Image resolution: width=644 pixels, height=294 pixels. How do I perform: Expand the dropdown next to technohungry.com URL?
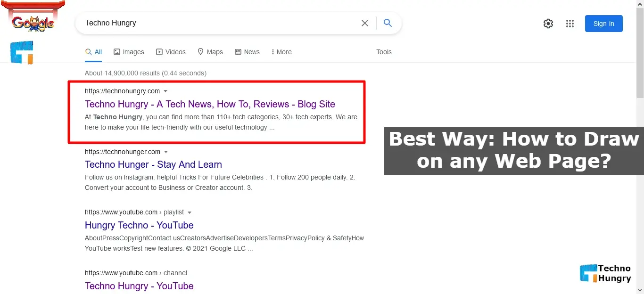(x=165, y=91)
